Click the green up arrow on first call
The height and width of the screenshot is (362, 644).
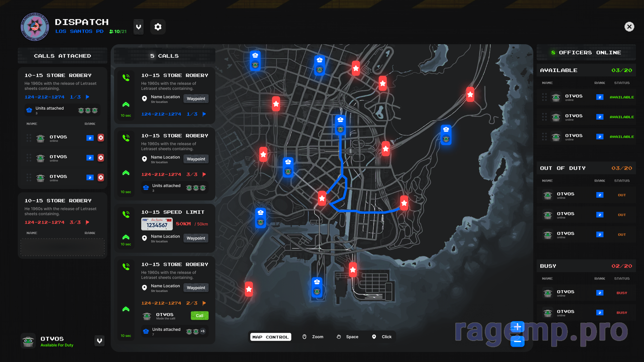click(x=126, y=104)
